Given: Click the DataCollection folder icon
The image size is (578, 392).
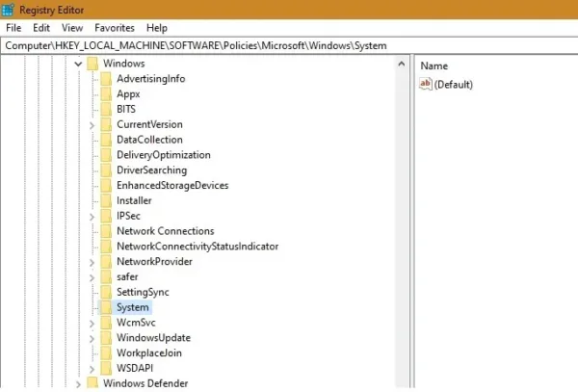Looking at the screenshot, I should point(106,140).
